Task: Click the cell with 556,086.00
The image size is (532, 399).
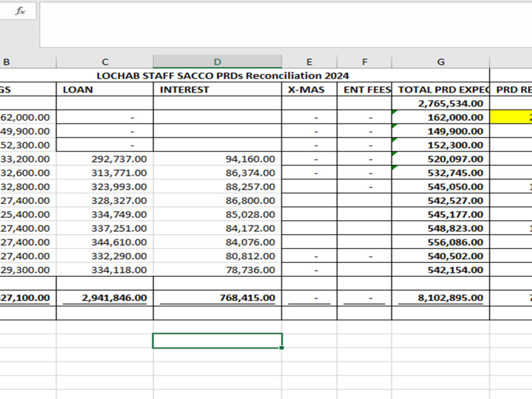Action: click(x=440, y=242)
